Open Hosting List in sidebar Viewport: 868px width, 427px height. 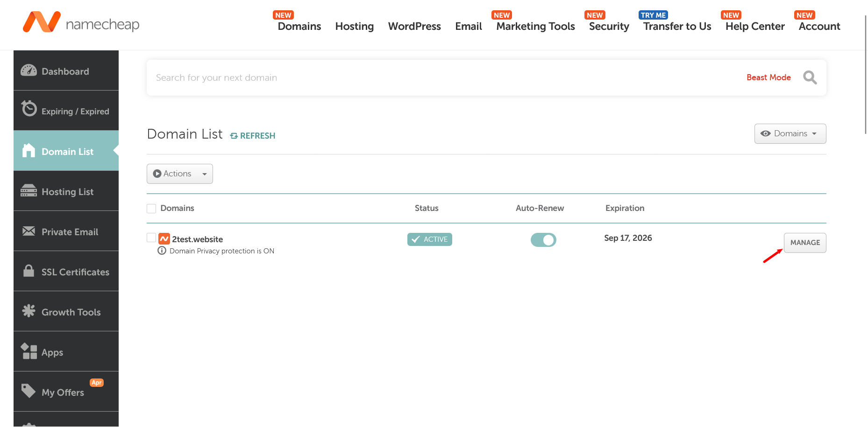66,191
